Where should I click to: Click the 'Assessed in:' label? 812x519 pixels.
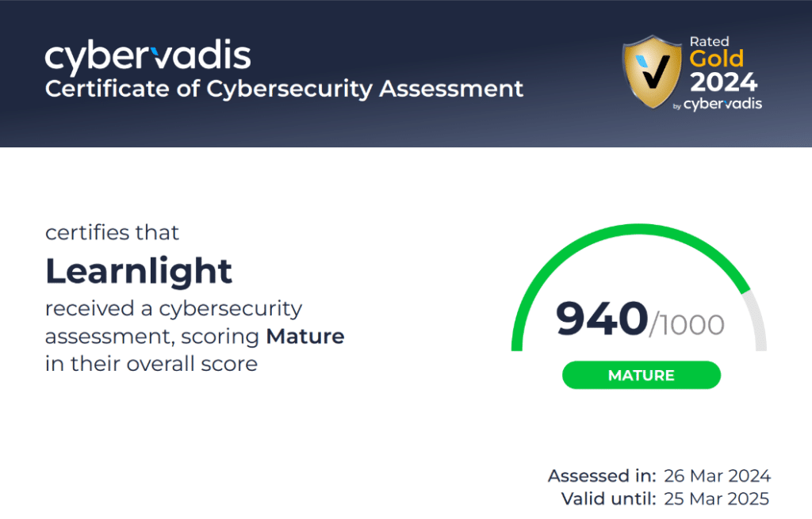point(602,475)
